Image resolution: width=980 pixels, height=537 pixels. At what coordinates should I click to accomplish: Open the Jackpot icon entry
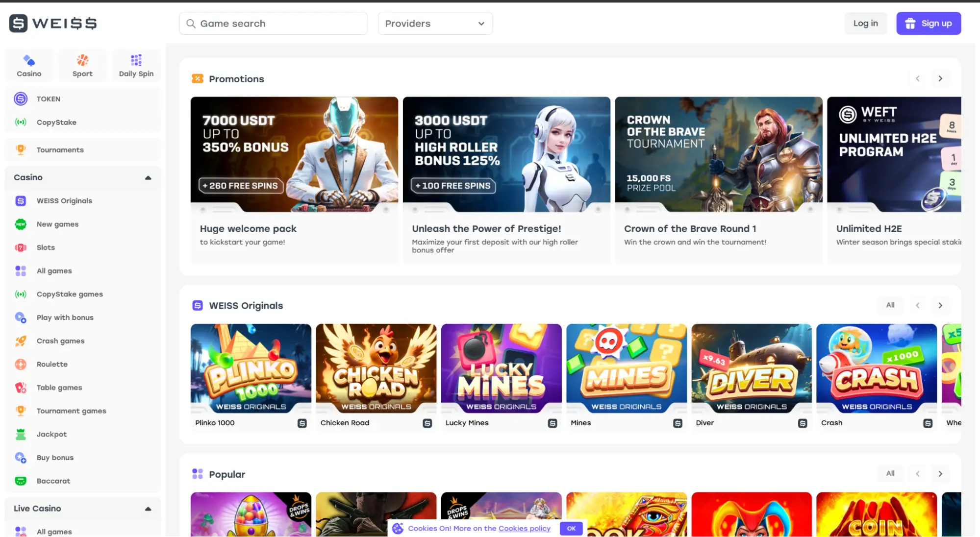(x=21, y=435)
